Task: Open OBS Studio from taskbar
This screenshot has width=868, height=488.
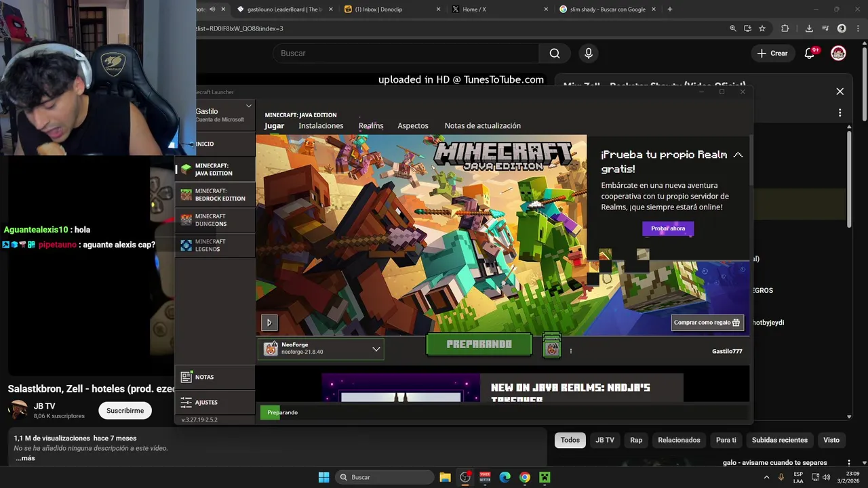Action: [x=465, y=477]
